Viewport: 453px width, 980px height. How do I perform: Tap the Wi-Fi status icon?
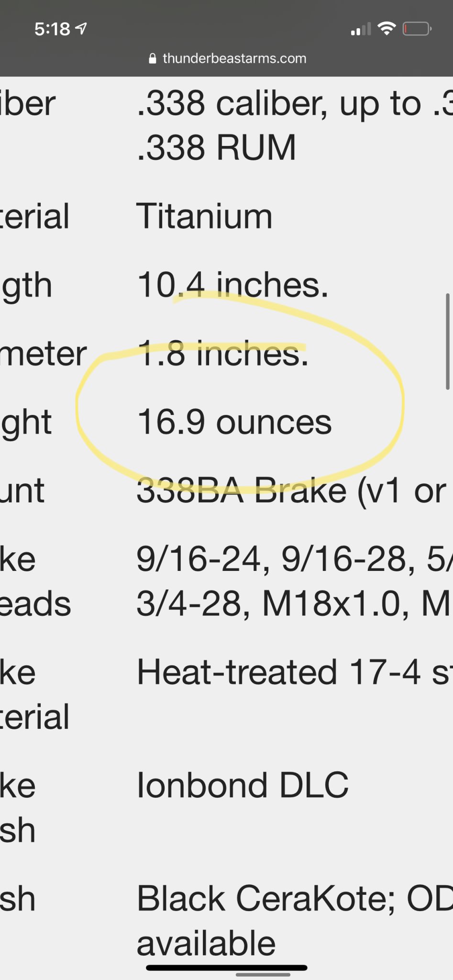pos(387,29)
